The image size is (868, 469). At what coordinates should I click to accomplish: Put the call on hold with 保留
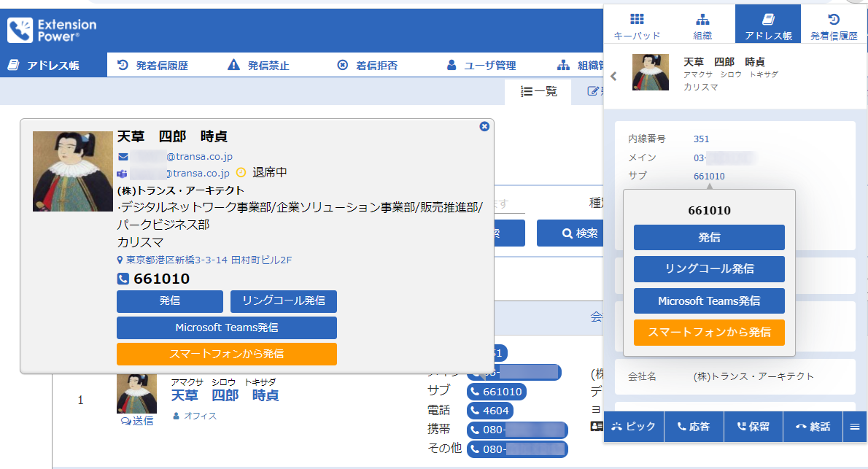pyautogui.click(x=752, y=427)
